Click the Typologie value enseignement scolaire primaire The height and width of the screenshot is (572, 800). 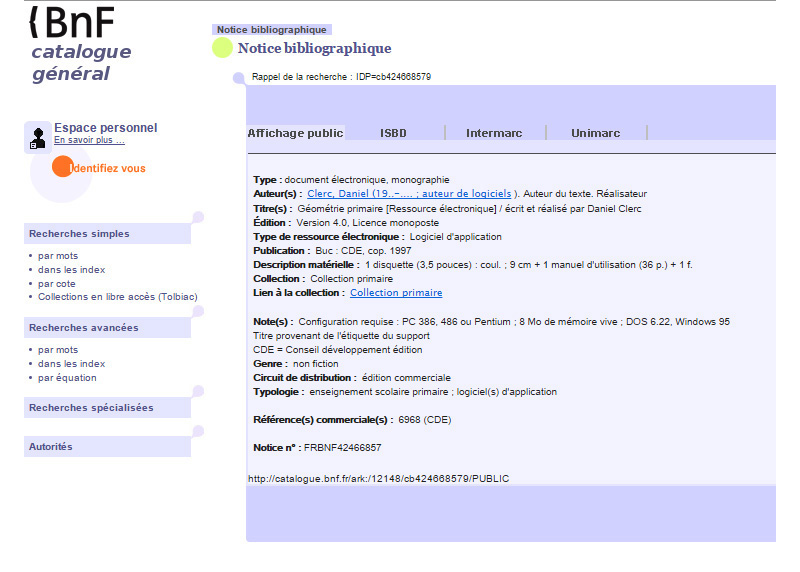tap(433, 392)
